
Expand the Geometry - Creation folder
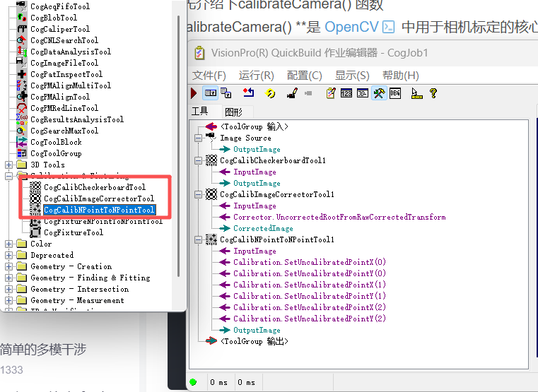[x=9, y=266]
